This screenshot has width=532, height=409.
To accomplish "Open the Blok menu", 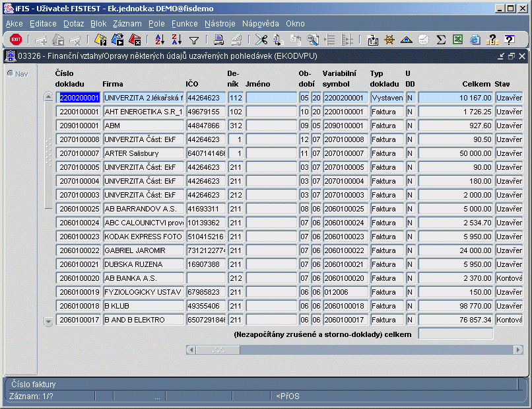I will click(98, 24).
